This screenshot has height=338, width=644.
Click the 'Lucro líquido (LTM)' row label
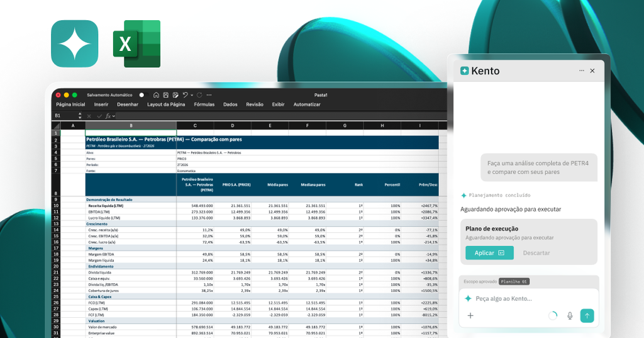point(104,218)
